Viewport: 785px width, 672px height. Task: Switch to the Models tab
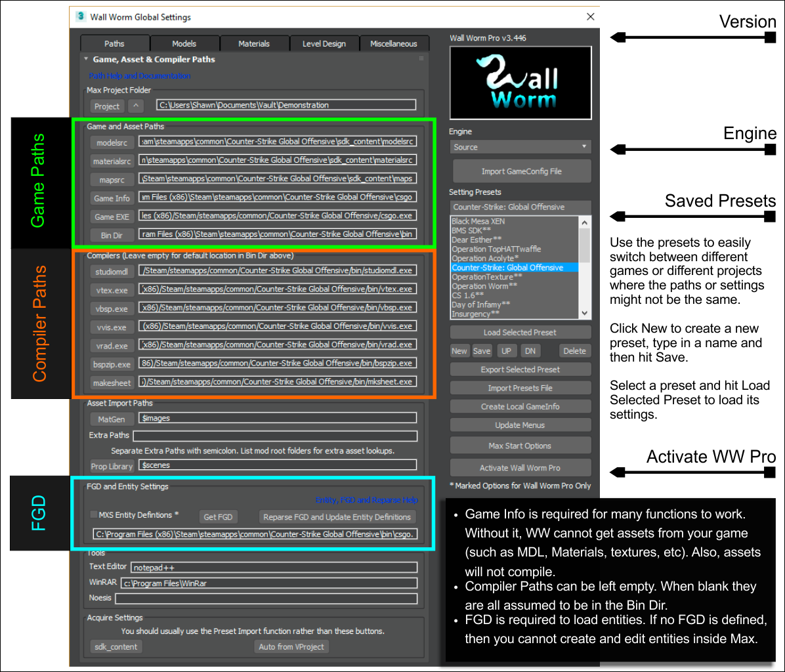point(184,43)
